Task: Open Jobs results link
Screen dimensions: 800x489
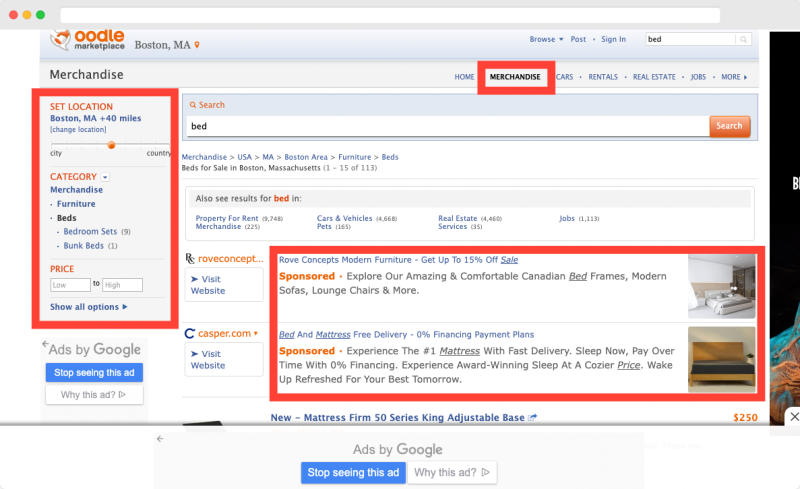Action: pyautogui.click(x=567, y=218)
